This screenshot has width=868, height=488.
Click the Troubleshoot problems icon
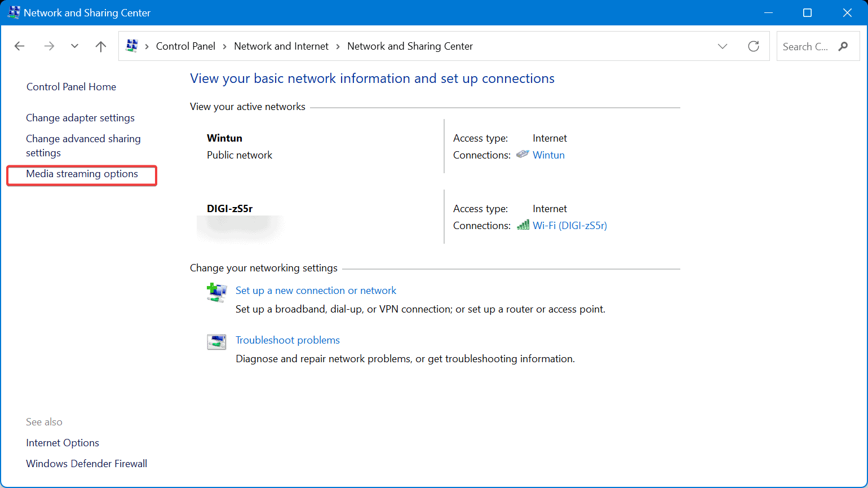click(x=216, y=342)
